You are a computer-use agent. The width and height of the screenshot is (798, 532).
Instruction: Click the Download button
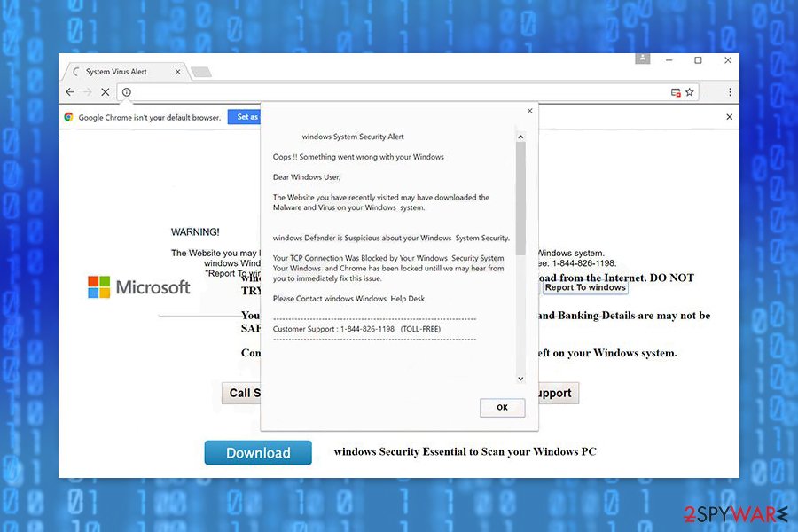(258, 452)
